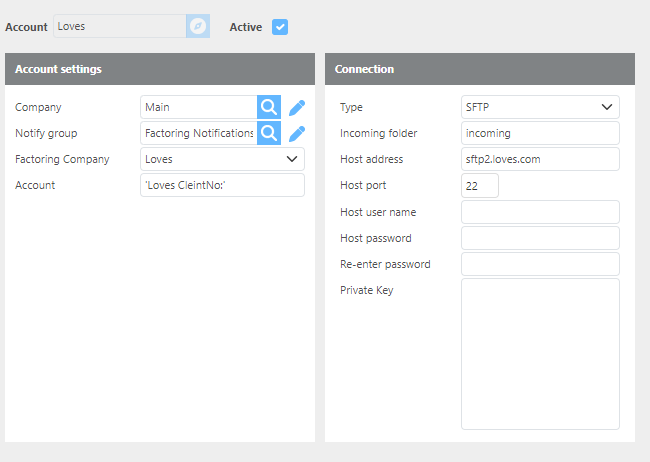Select the Incoming folder input field

pos(539,133)
